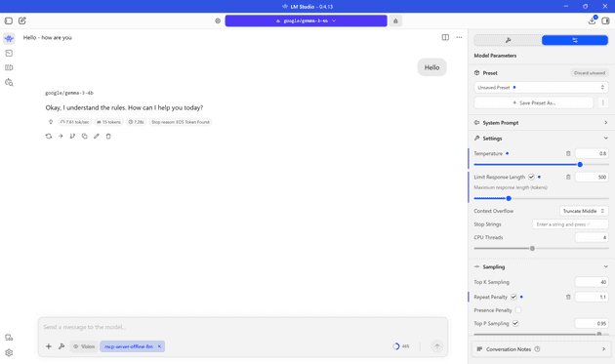This screenshot has height=364, width=615.
Task: Copy the assistant message
Action: click(84, 136)
